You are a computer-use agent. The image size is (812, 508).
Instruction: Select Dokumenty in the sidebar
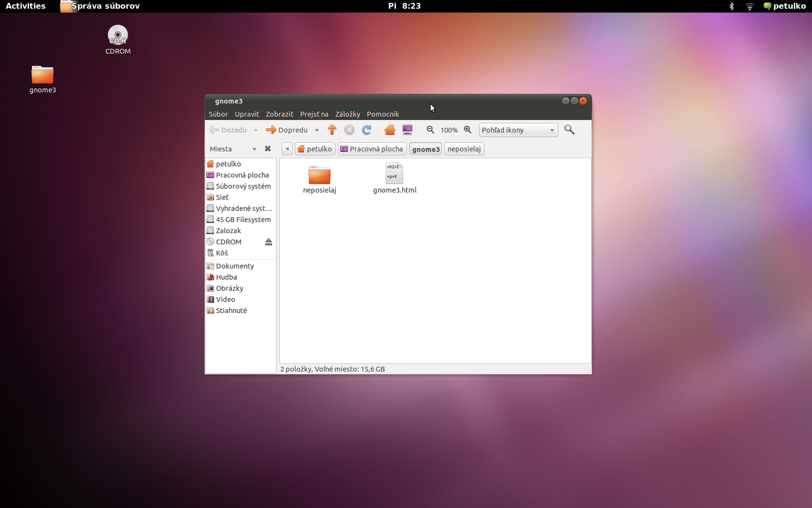coord(234,266)
